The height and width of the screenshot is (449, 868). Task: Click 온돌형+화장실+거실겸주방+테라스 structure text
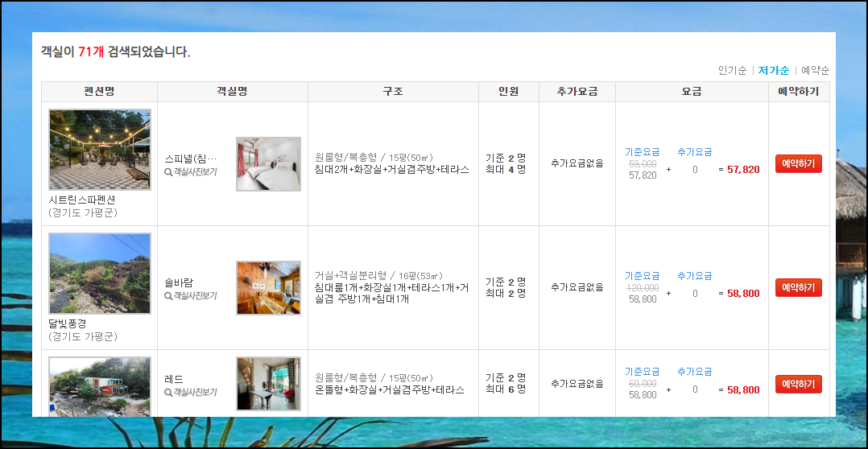[390, 389]
